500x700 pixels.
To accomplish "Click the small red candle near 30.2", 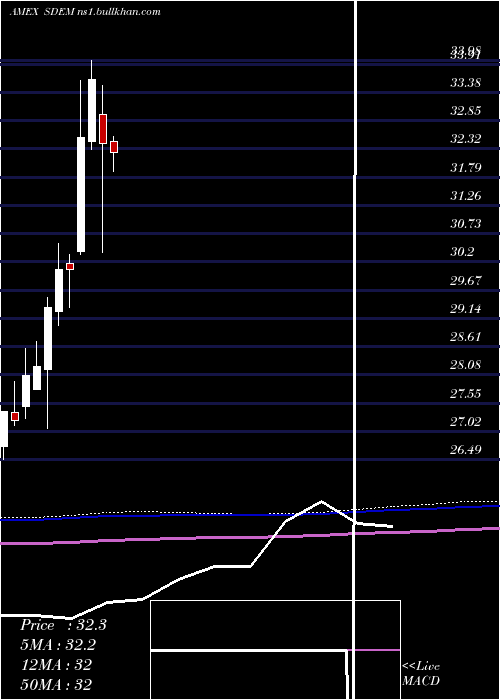I will [70, 267].
